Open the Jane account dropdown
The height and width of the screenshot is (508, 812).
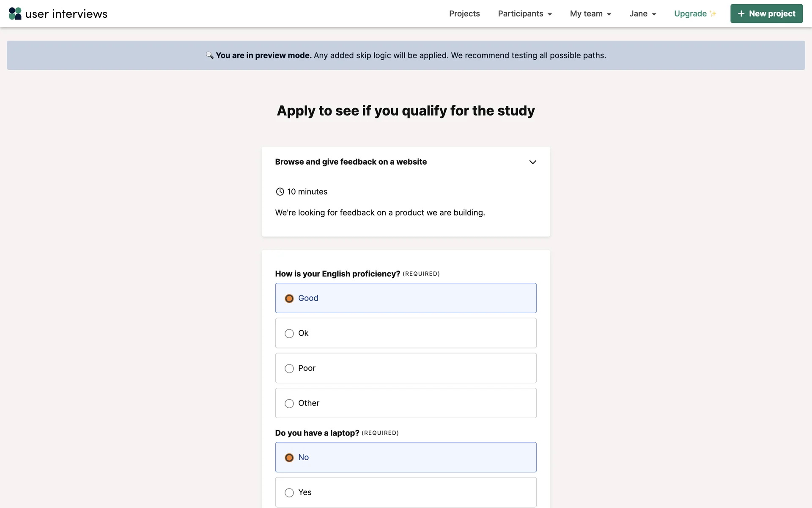click(642, 14)
